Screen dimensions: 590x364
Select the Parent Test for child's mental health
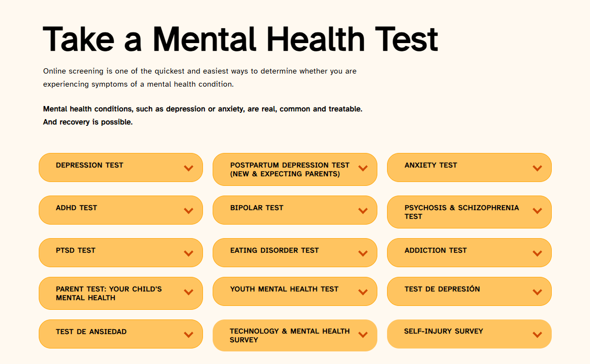pos(121,293)
